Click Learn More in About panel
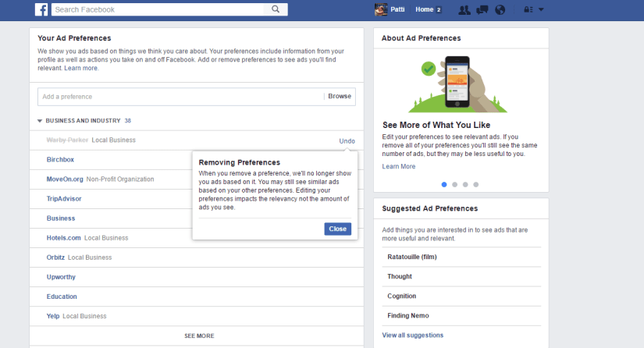 click(399, 166)
